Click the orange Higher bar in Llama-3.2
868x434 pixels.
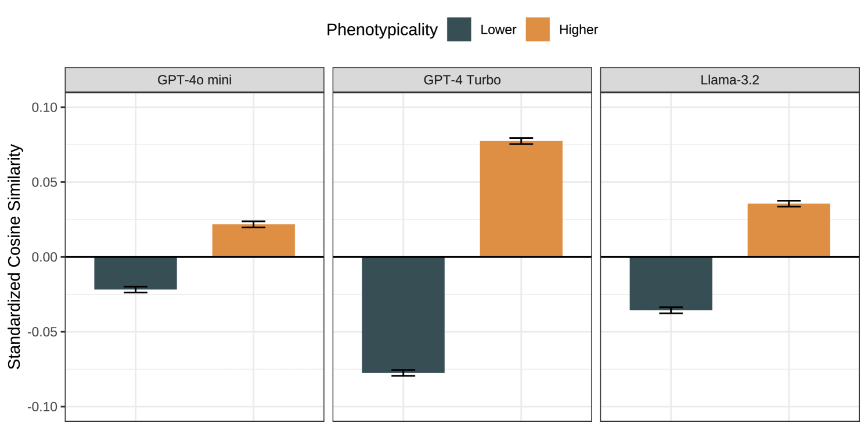(788, 231)
